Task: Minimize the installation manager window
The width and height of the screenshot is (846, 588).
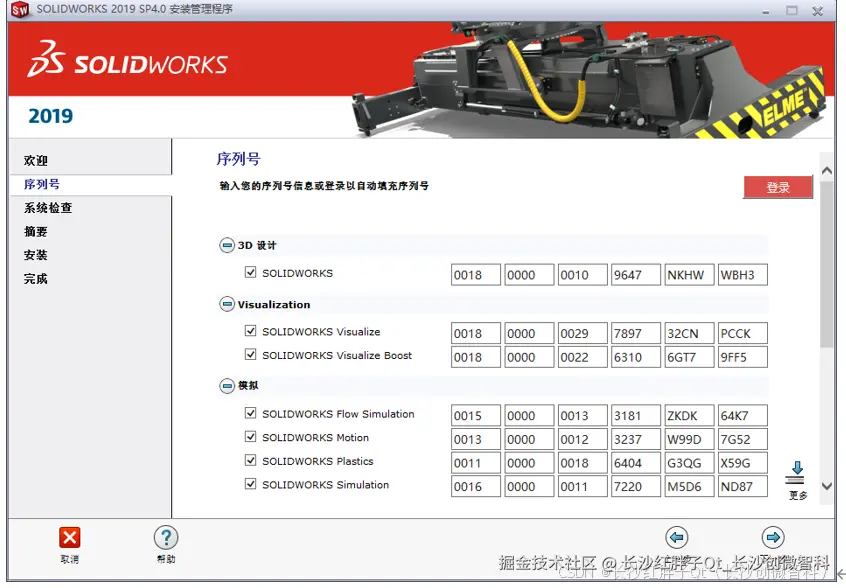Action: pyautogui.click(x=766, y=11)
